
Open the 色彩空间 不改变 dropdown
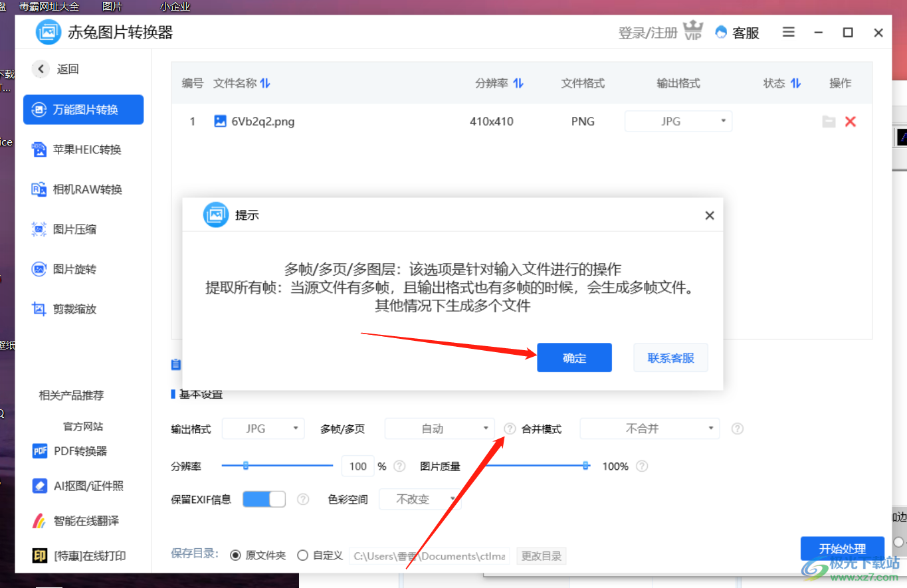(420, 499)
